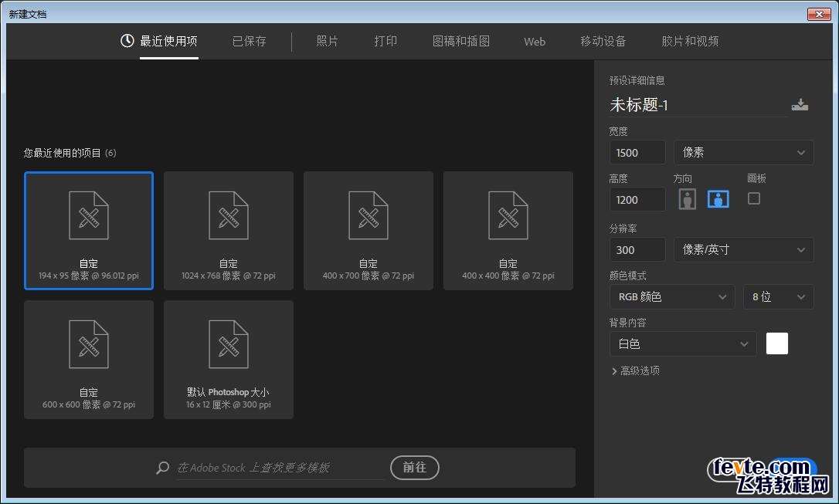
Task: Edit the document name 未标题-1
Action: pos(698,105)
